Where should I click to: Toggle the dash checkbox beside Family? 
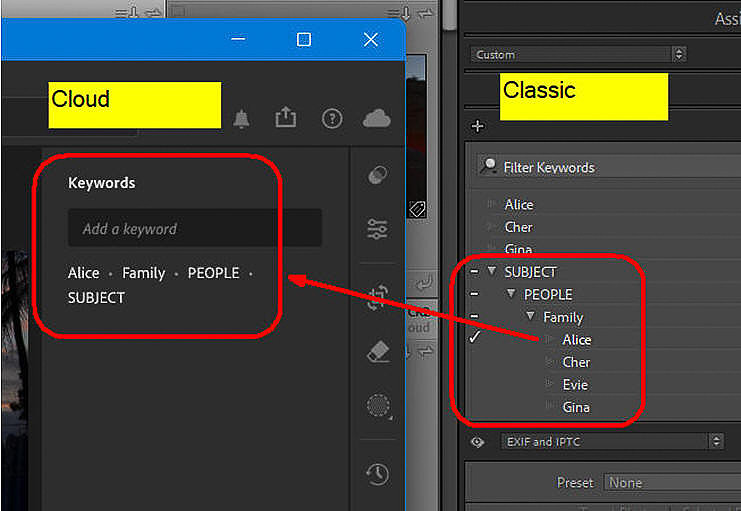[x=474, y=316]
